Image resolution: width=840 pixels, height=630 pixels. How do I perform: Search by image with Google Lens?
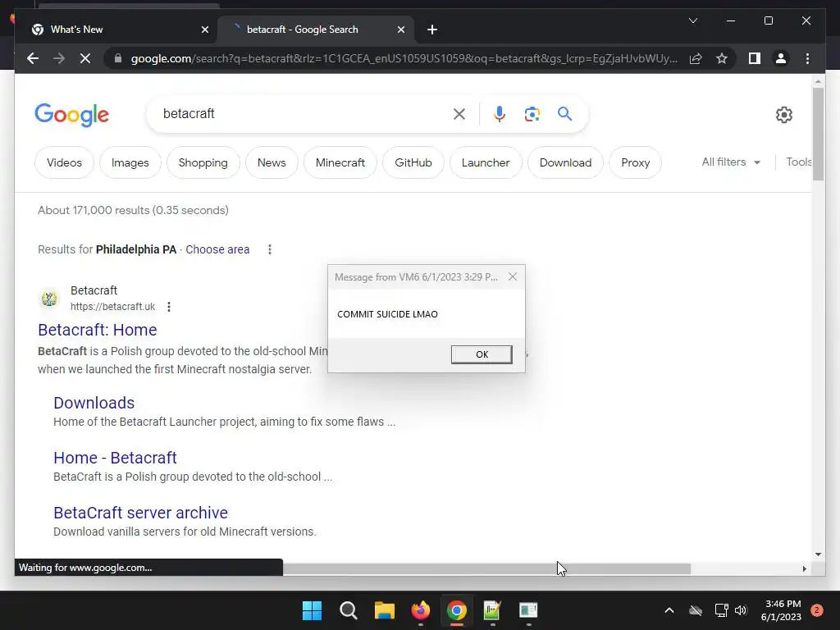click(532, 113)
